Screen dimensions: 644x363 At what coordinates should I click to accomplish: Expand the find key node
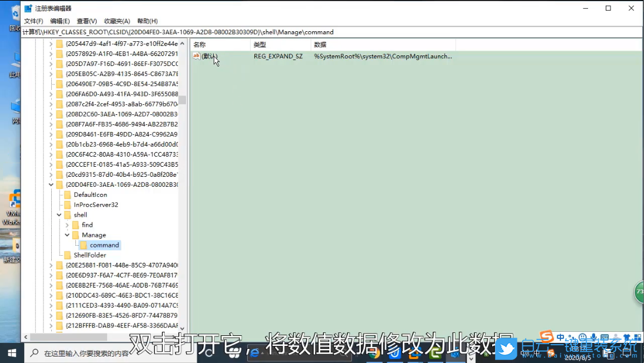tap(67, 225)
